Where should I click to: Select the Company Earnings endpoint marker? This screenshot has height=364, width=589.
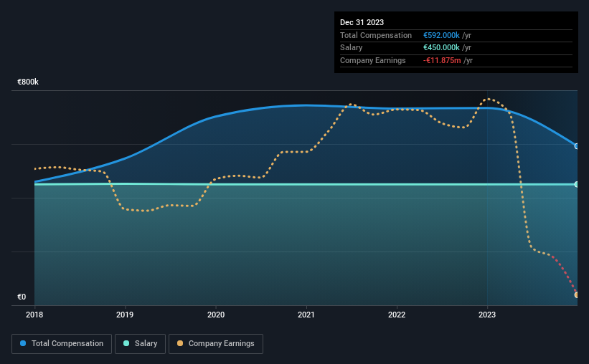[577, 295]
